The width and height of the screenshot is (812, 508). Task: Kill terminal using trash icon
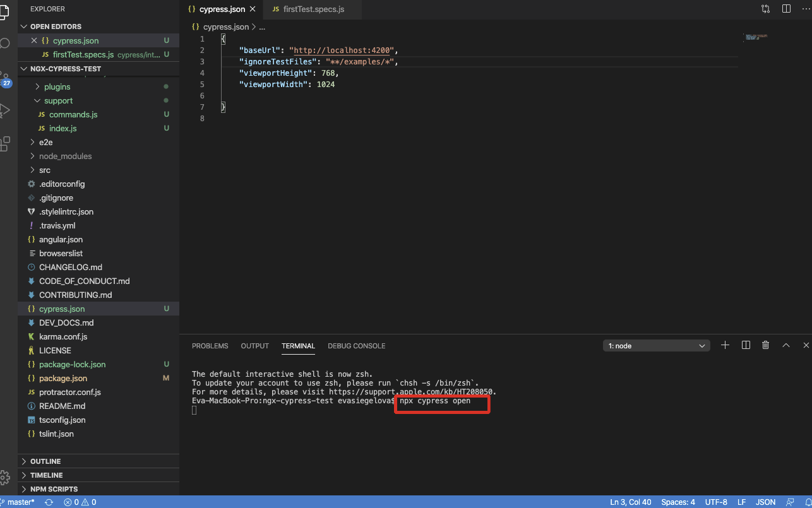coord(766,345)
